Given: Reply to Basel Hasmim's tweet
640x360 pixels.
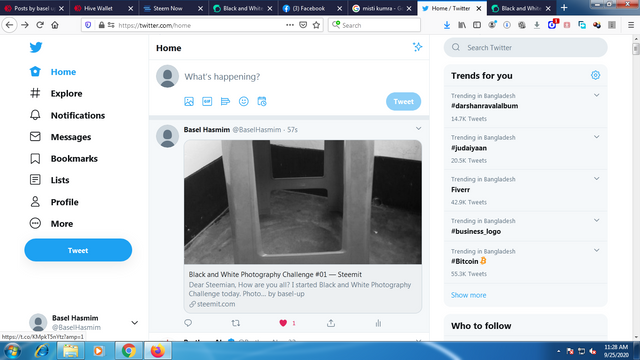Looking at the screenshot, I should [x=188, y=323].
